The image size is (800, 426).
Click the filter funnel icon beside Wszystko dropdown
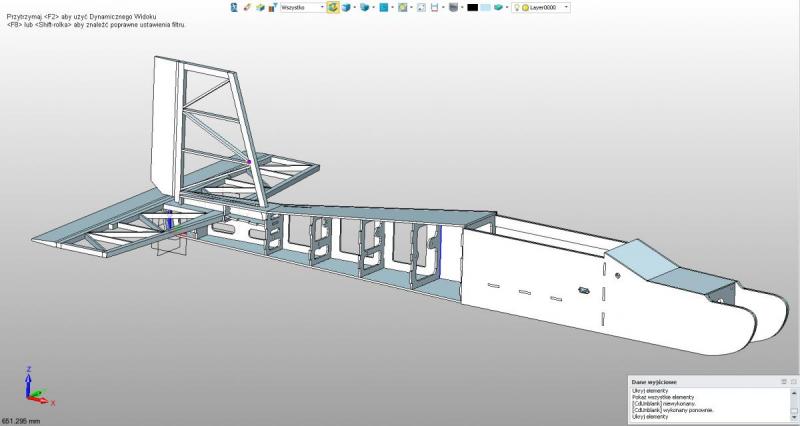point(272,7)
